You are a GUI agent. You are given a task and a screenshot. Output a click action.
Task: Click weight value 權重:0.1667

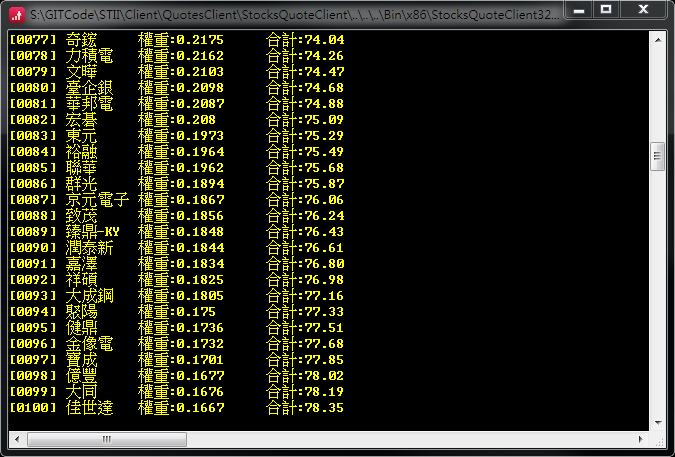181,408
